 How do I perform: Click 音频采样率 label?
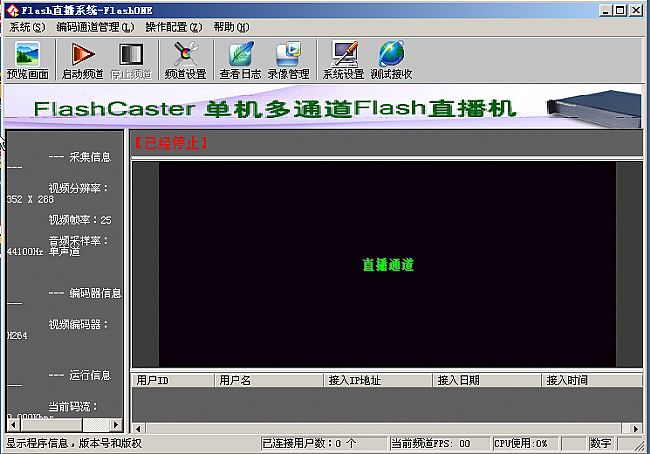tap(79, 240)
